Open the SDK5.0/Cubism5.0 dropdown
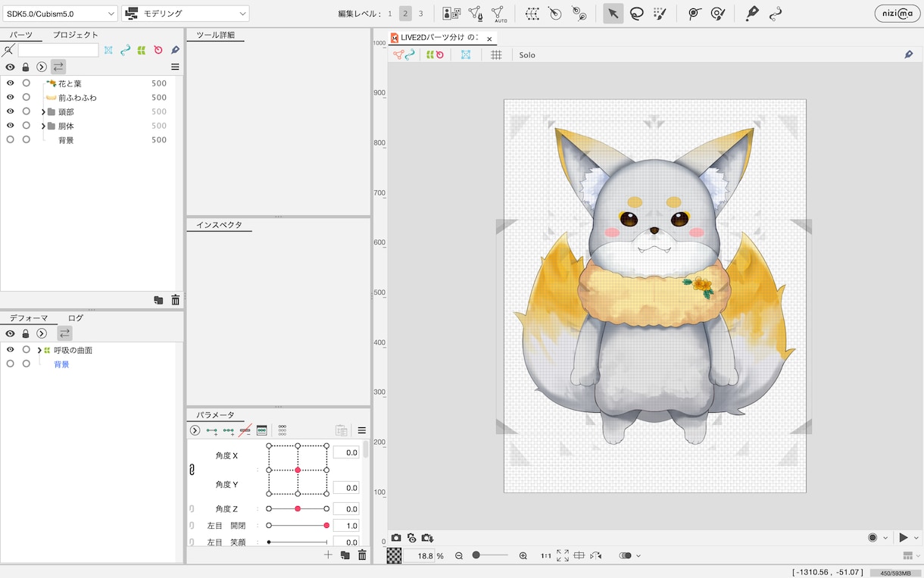This screenshot has width=924, height=578. [60, 14]
